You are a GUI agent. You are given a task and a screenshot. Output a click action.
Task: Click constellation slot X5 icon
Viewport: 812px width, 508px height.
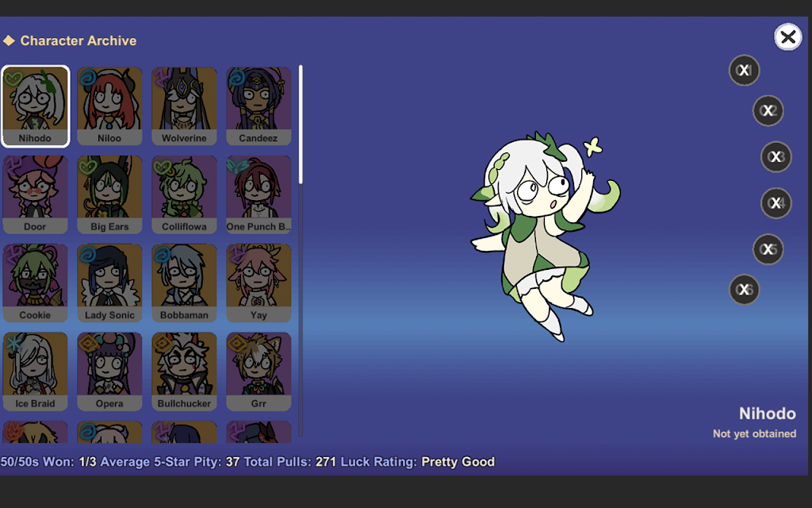[768, 250]
